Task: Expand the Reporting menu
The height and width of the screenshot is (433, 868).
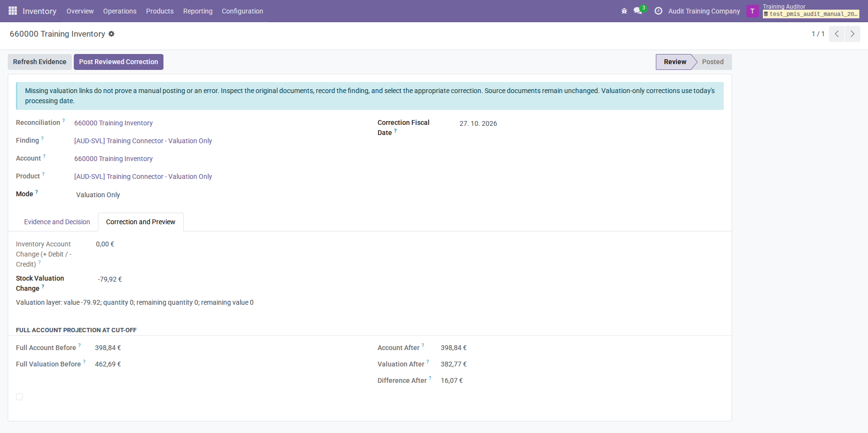Action: pos(198,11)
